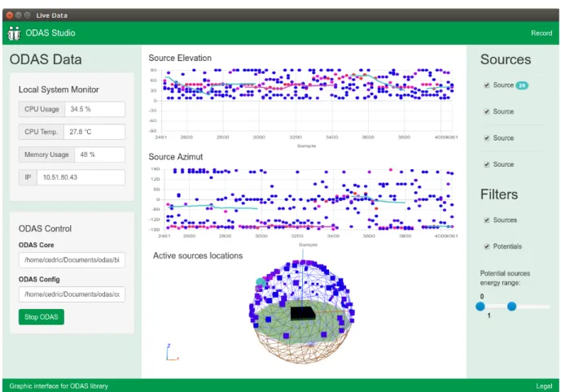Click the Local System Monitor heading
The width and height of the screenshot is (561, 392).
(x=59, y=89)
